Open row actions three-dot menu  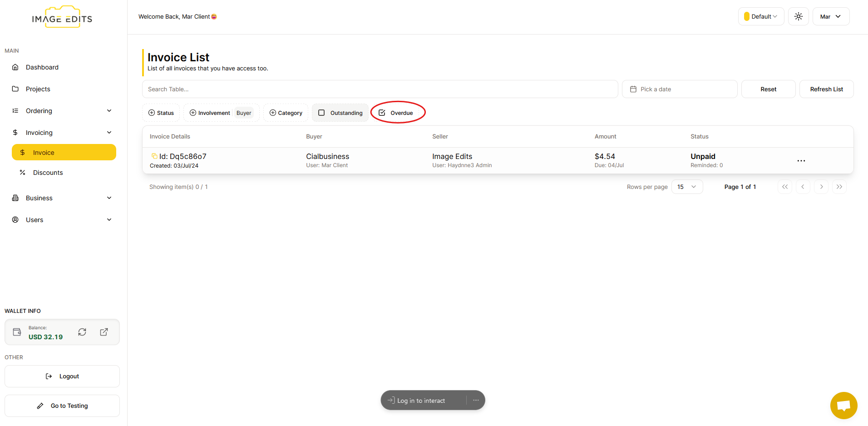pyautogui.click(x=801, y=161)
